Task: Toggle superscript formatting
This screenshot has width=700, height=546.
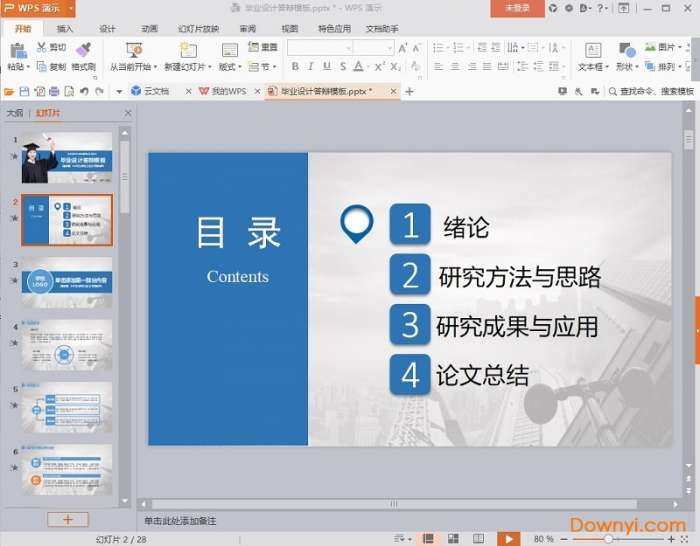Action: tap(379, 67)
